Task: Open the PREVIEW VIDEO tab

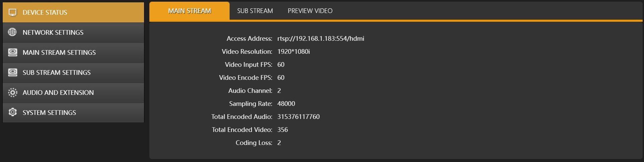Action: pos(310,11)
